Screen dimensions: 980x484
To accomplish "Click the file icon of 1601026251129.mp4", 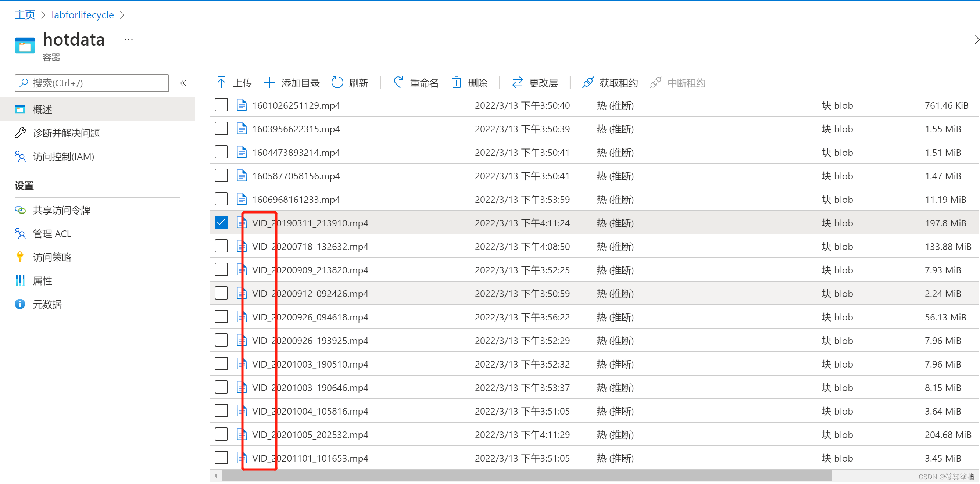I will pyautogui.click(x=242, y=105).
